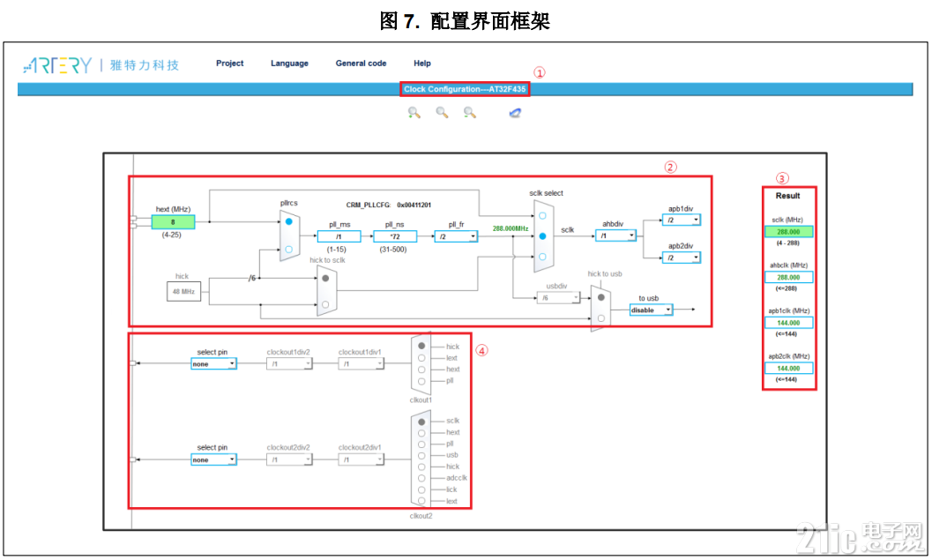932x560 pixels.
Task: Select the bottom hick to usb radio
Action: pyautogui.click(x=601, y=318)
